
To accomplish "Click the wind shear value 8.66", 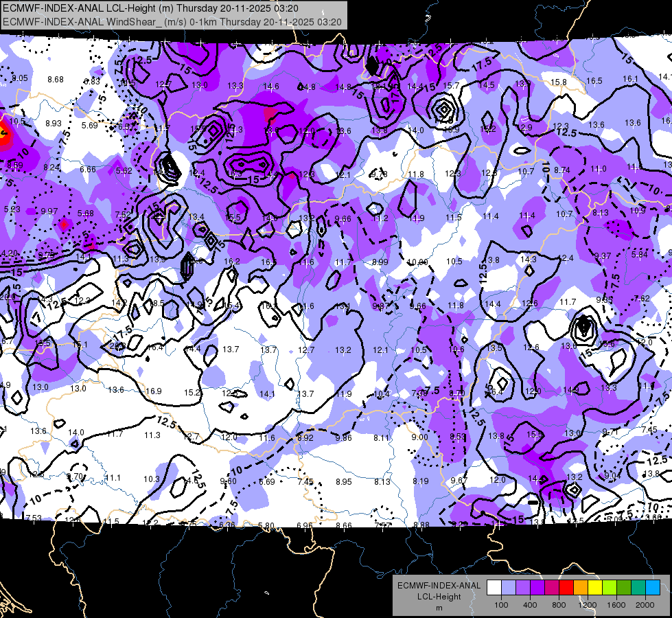I will (x=344, y=525).
